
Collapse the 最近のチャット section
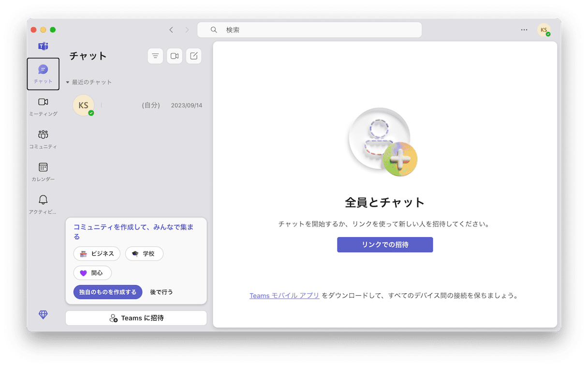click(68, 82)
